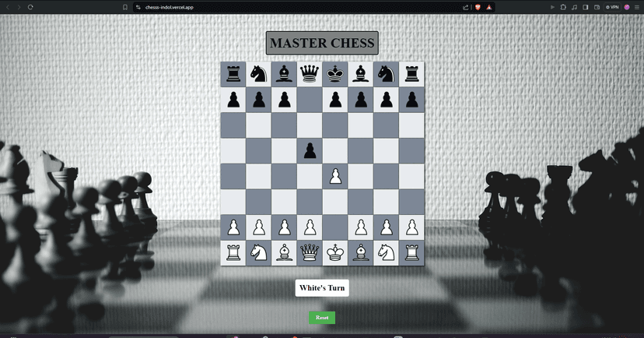Click the black knight on b8

(259, 74)
